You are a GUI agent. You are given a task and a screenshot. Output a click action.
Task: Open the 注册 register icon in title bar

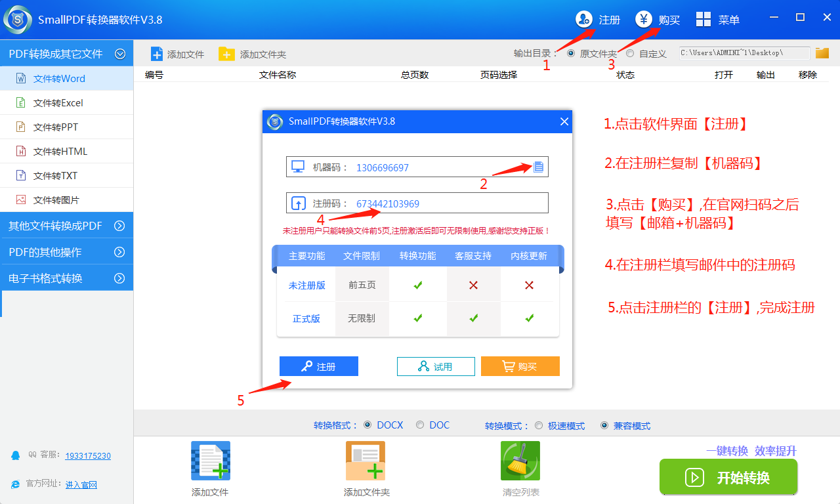pyautogui.click(x=584, y=19)
